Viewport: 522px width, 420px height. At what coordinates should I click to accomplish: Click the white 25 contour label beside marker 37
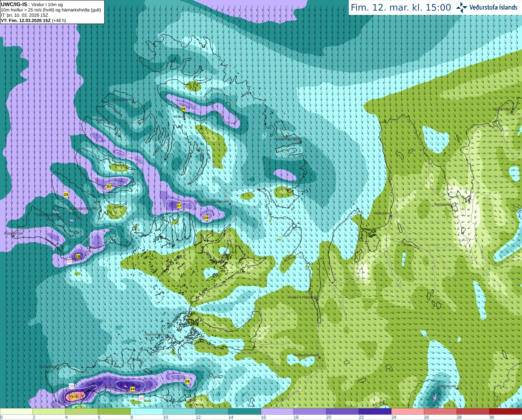(x=71, y=386)
